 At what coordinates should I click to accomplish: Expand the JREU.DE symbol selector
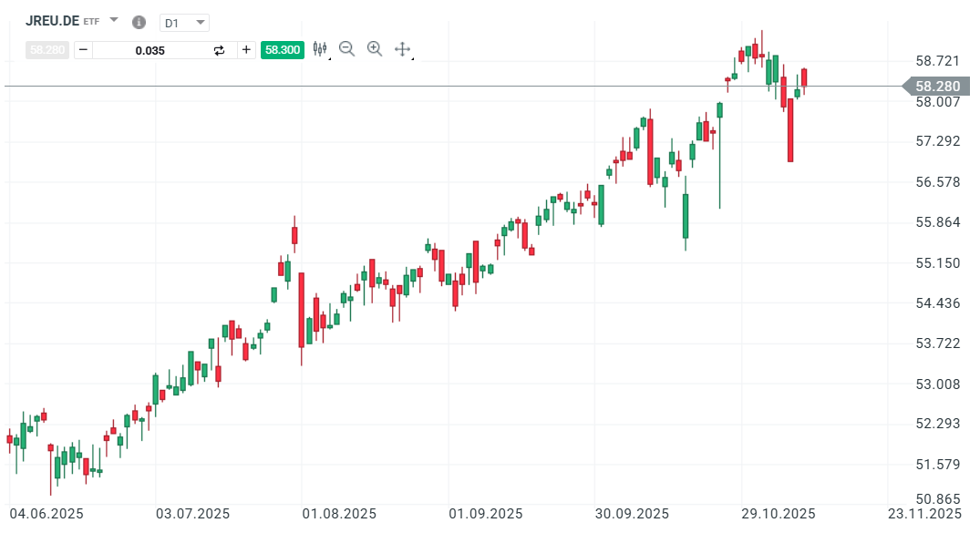[x=113, y=19]
